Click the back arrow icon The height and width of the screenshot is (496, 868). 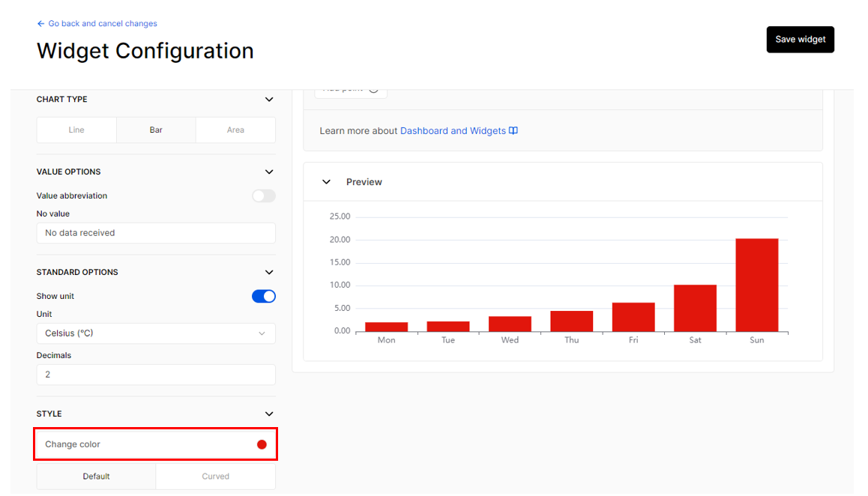40,24
